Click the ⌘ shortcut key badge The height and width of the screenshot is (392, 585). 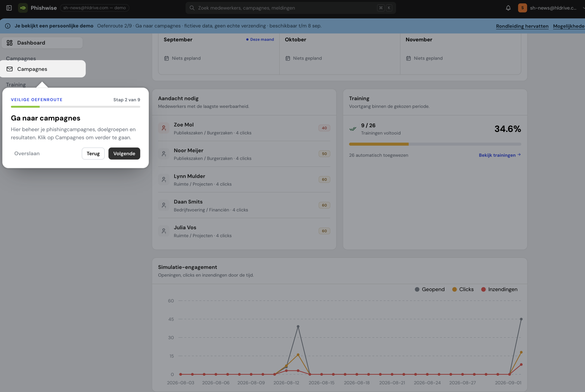click(381, 8)
